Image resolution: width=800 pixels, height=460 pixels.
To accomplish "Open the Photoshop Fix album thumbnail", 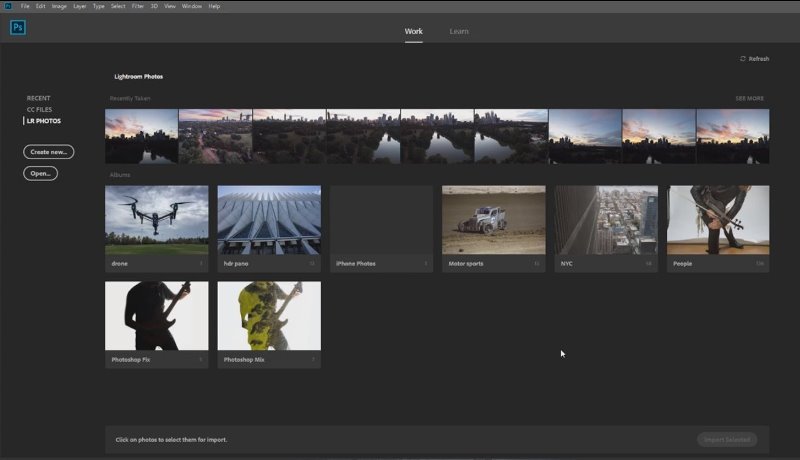I will [x=157, y=316].
